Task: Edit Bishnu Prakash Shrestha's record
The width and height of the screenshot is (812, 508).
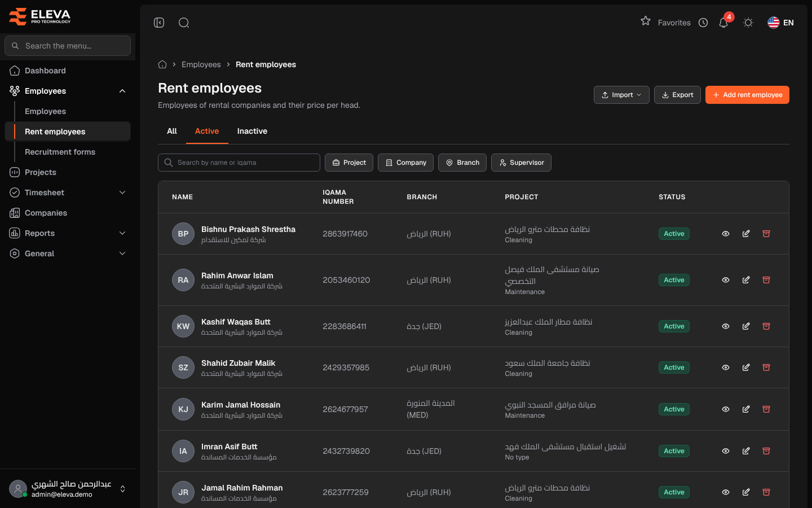Action: (746, 234)
